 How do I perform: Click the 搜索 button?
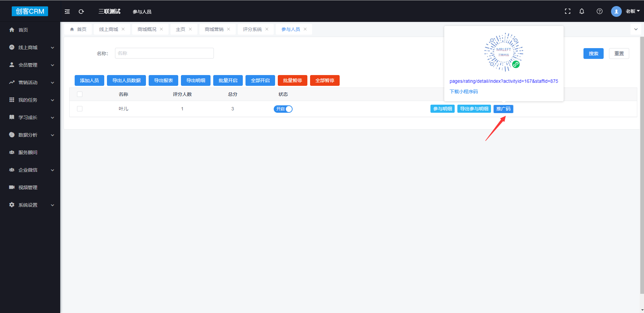click(594, 54)
